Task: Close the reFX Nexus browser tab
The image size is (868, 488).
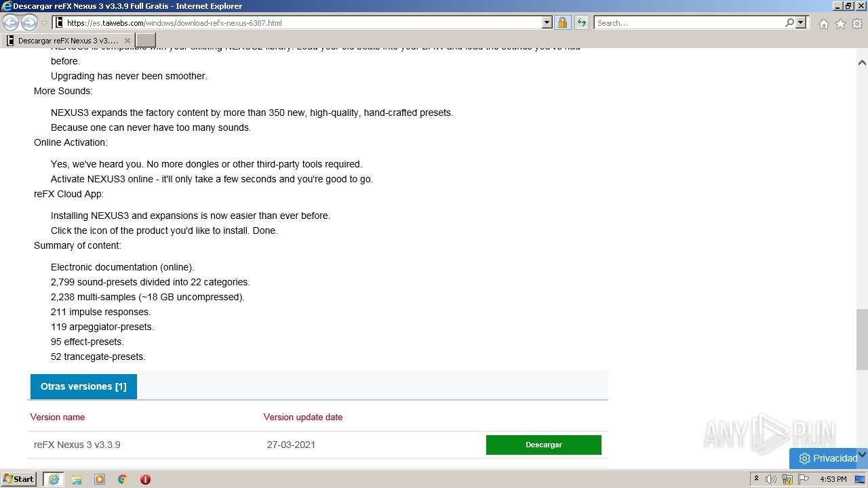Action: coord(127,41)
